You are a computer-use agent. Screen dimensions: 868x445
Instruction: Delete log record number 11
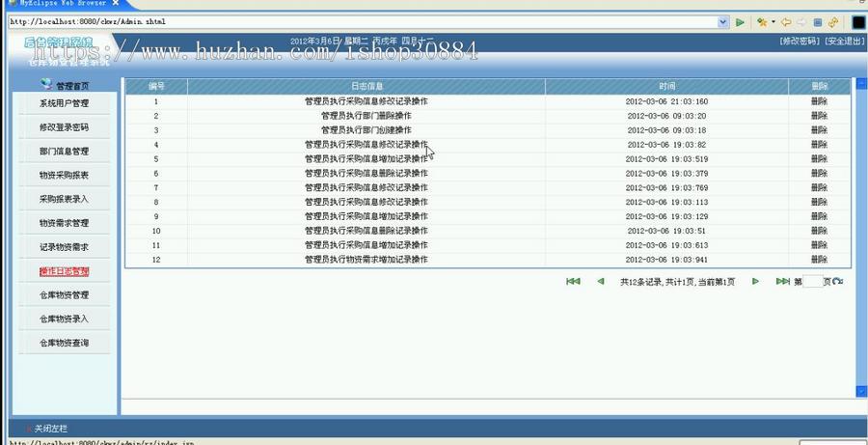[x=819, y=245]
